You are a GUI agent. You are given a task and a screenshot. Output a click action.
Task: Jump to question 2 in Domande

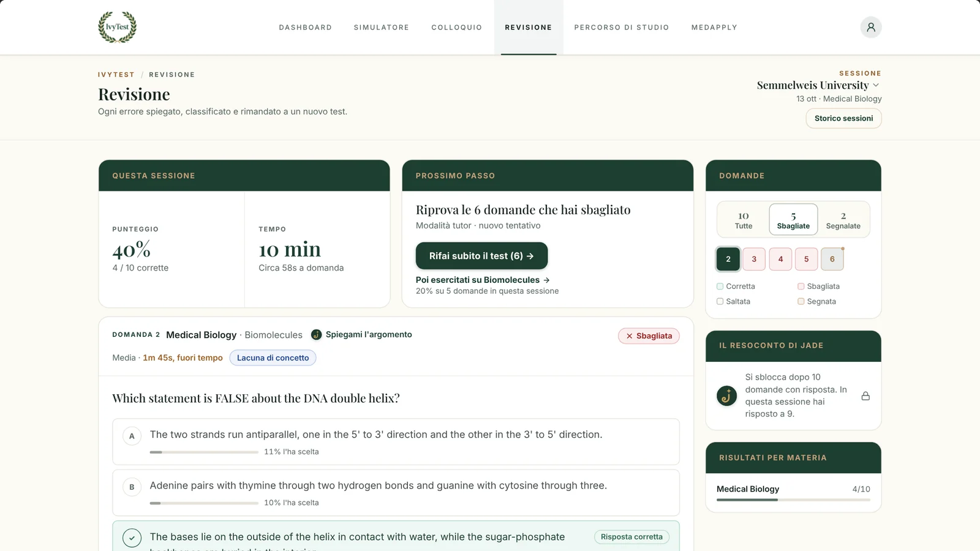click(728, 259)
